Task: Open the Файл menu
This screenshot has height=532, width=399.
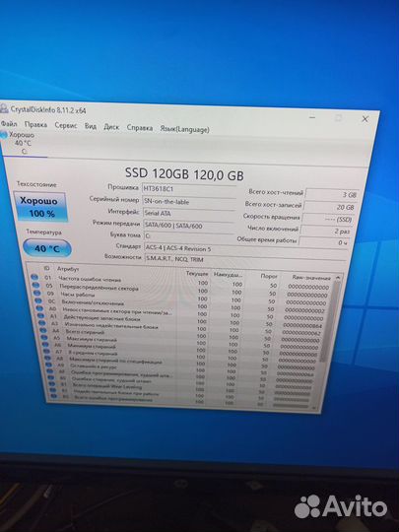Action: pos(9,123)
